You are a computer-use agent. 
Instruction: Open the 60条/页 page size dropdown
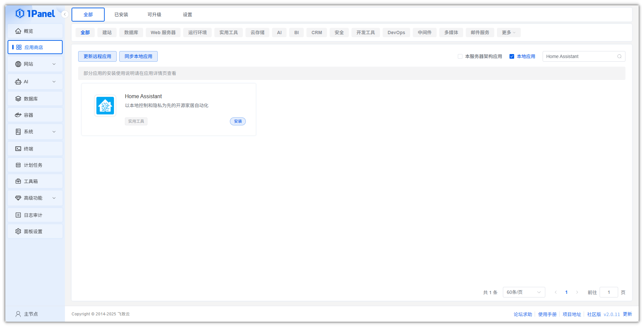click(523, 292)
